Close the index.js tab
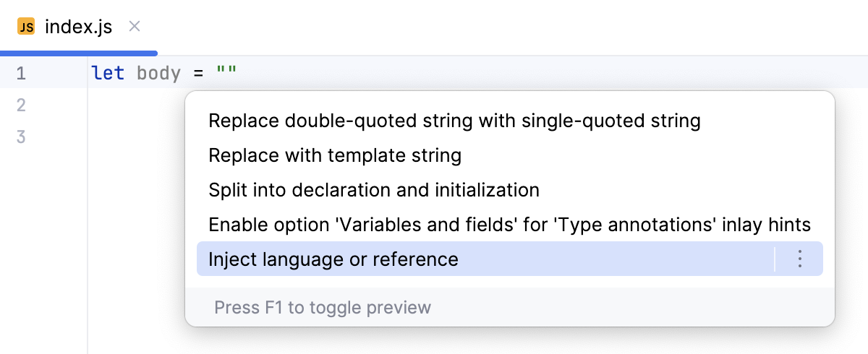The image size is (868, 354). pyautogui.click(x=134, y=27)
